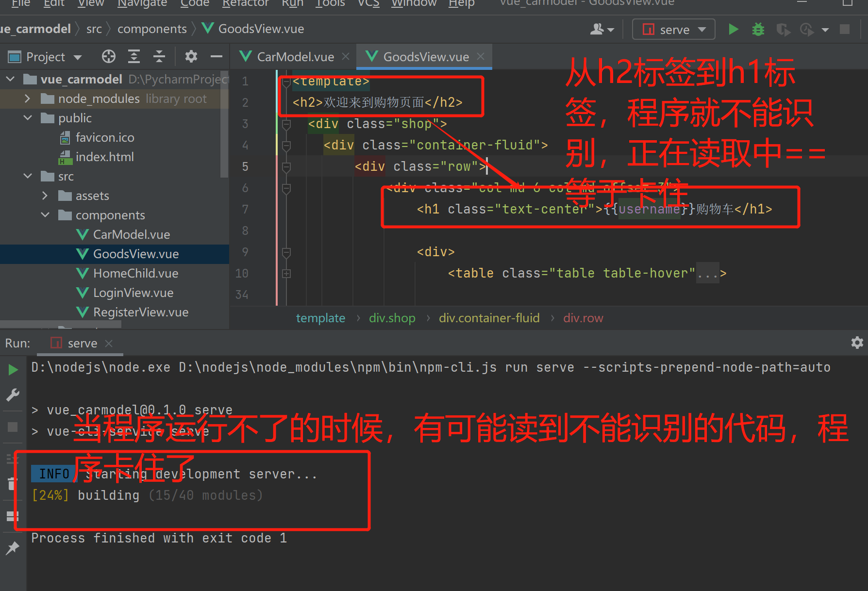This screenshot has width=868, height=591.
Task: Run serve with coverage icon
Action: (783, 30)
